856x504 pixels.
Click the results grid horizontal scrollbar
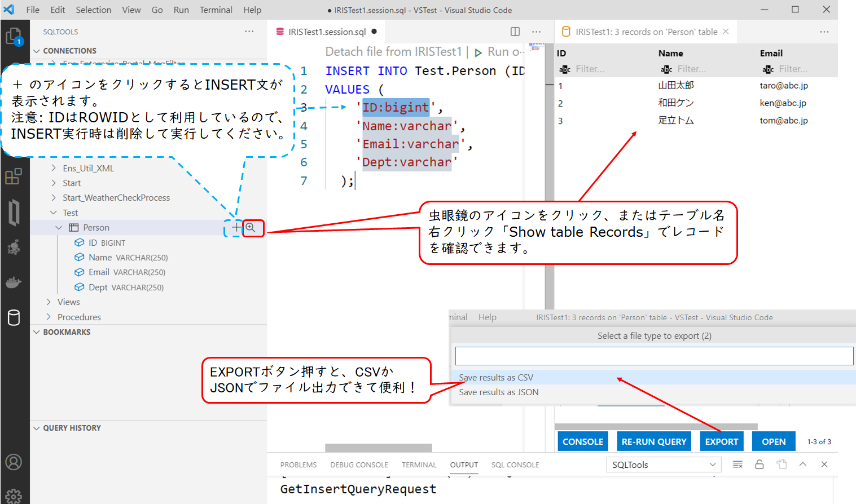coord(656,427)
